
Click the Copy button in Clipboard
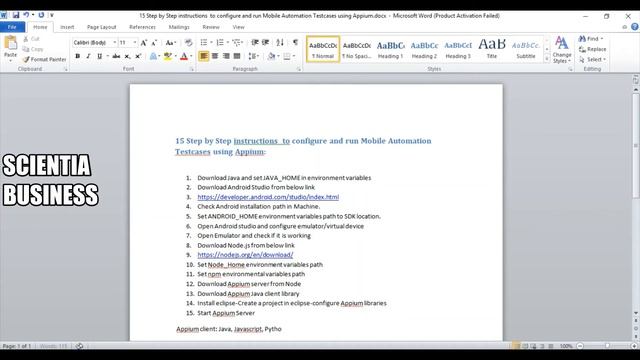point(33,49)
